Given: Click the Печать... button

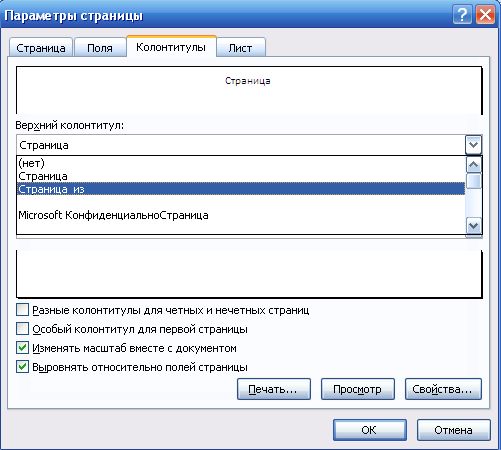Looking at the screenshot, I should tap(274, 389).
